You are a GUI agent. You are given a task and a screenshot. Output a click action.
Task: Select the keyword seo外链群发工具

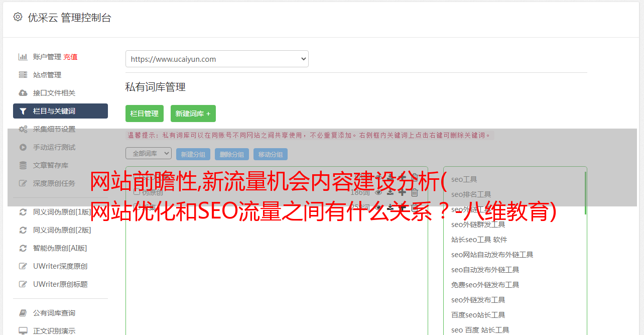point(478,225)
